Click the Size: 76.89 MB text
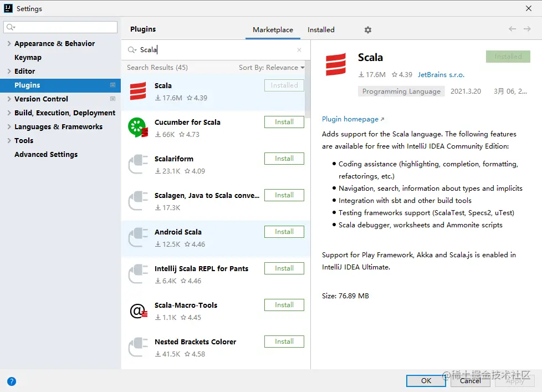The height and width of the screenshot is (392, 542). pyautogui.click(x=345, y=296)
